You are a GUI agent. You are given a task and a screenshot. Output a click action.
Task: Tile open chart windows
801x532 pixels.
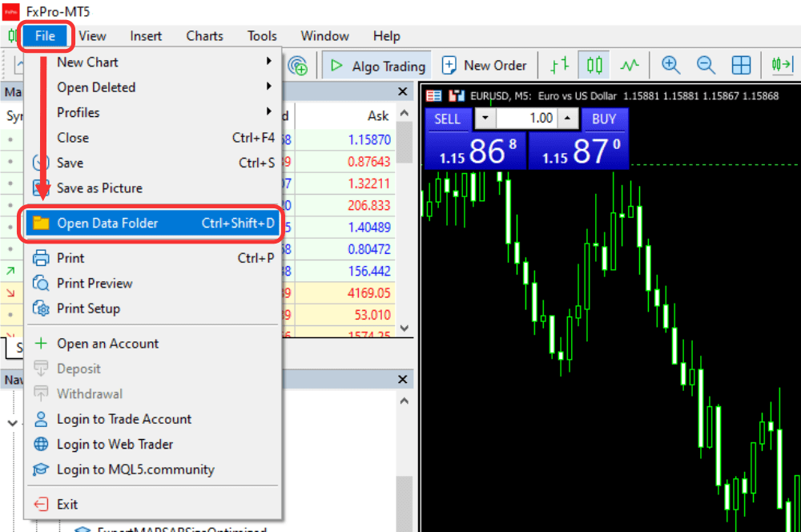(741, 65)
